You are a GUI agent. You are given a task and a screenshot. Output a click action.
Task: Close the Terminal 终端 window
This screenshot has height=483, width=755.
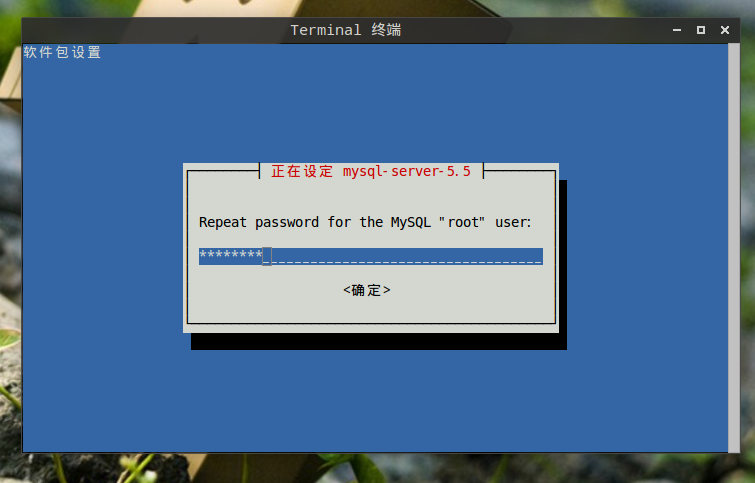(x=725, y=30)
